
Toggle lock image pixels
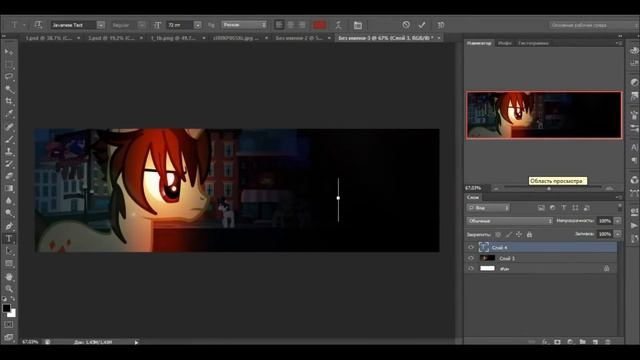[509, 234]
